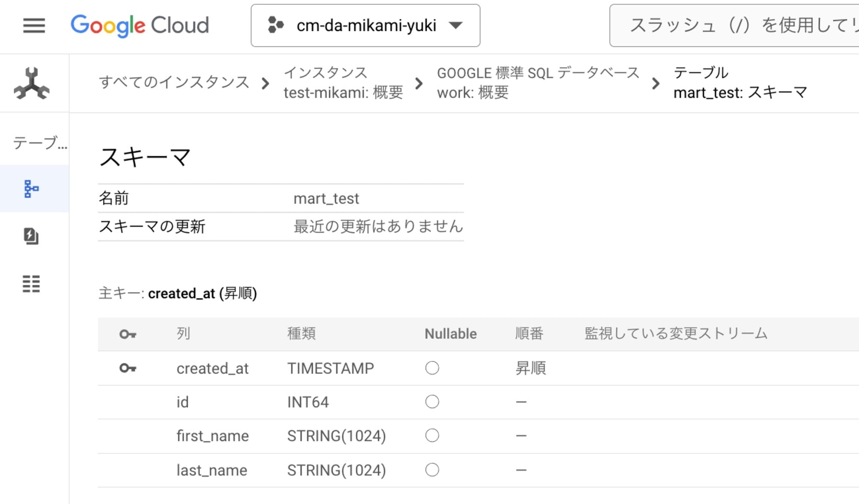Click the mart_test name value
The height and width of the screenshot is (504, 859).
tap(326, 199)
